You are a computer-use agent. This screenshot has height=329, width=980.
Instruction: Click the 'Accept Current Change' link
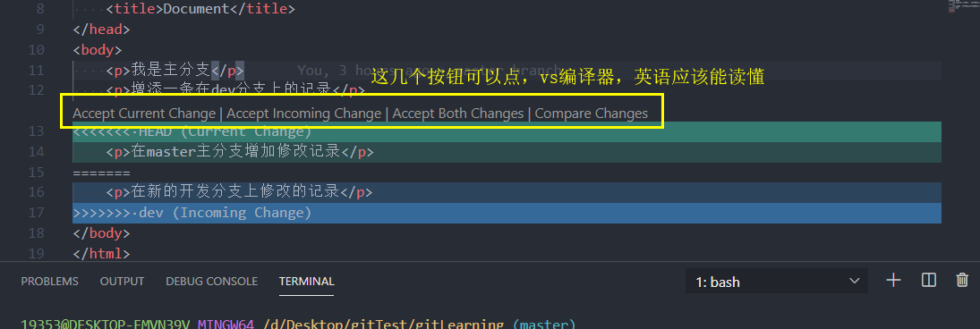144,114
